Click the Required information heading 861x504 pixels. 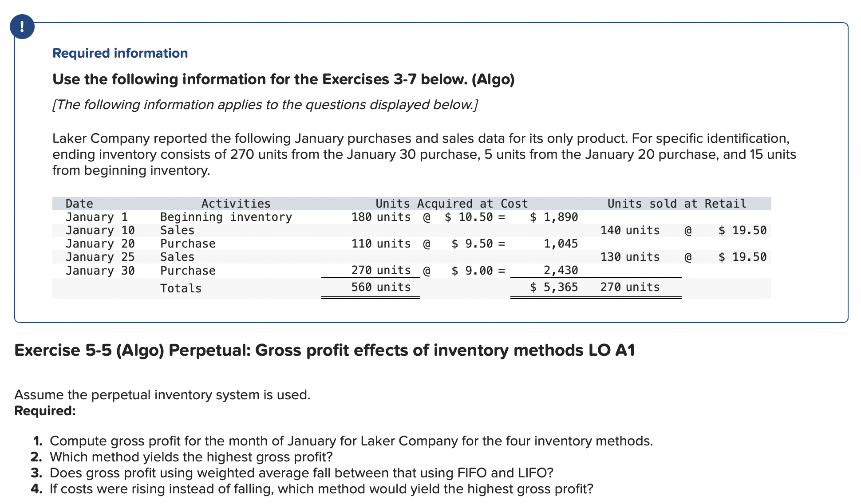[120, 53]
